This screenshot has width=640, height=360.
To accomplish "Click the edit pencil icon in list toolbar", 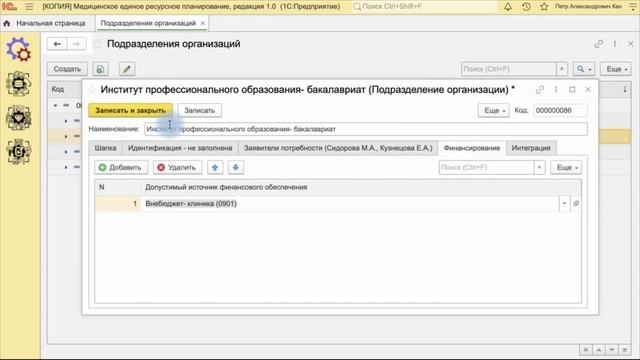I will pyautogui.click(x=127, y=69).
